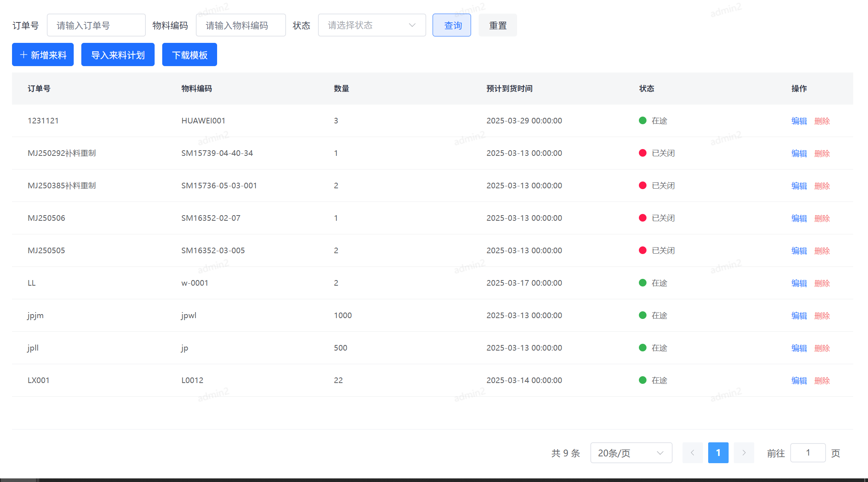Screen dimensions: 868x482
Task: Click the 查询 search button
Action: click(x=451, y=25)
